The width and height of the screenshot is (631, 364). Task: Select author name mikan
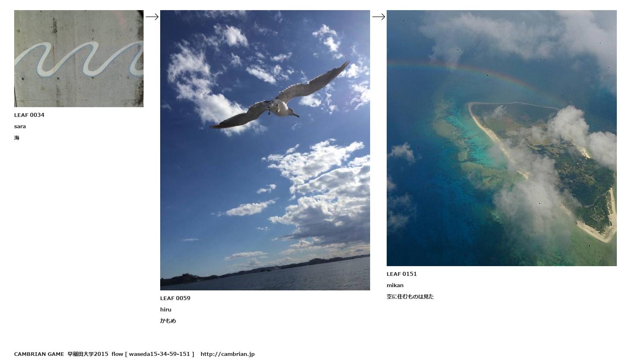(x=395, y=285)
